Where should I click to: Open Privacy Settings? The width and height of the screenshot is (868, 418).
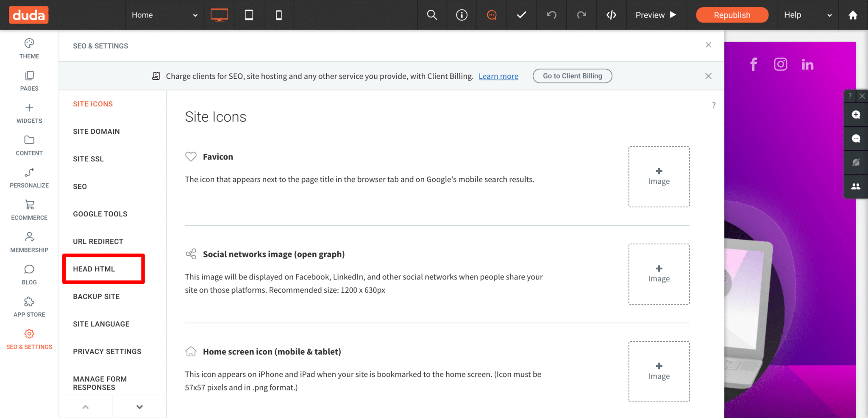point(107,352)
